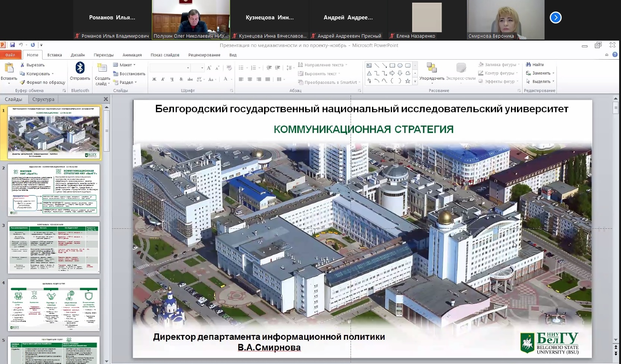Click the Найти binoculars icon
Image resolution: width=621 pixels, height=364 pixels.
(528, 64)
